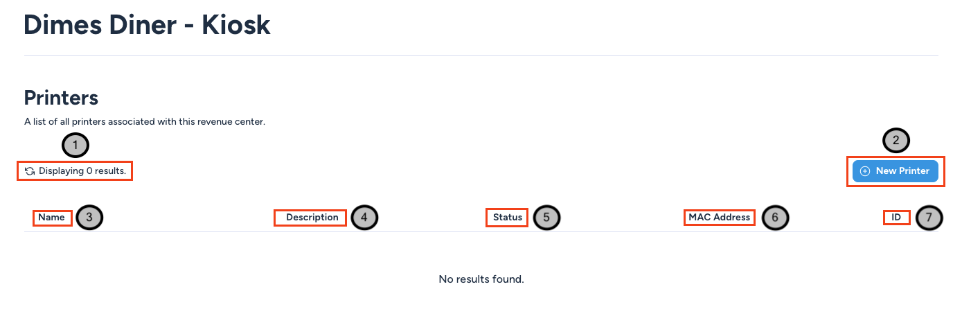Image resolution: width=980 pixels, height=316 pixels.
Task: Click the number 1 callout marker
Action: pos(75,146)
